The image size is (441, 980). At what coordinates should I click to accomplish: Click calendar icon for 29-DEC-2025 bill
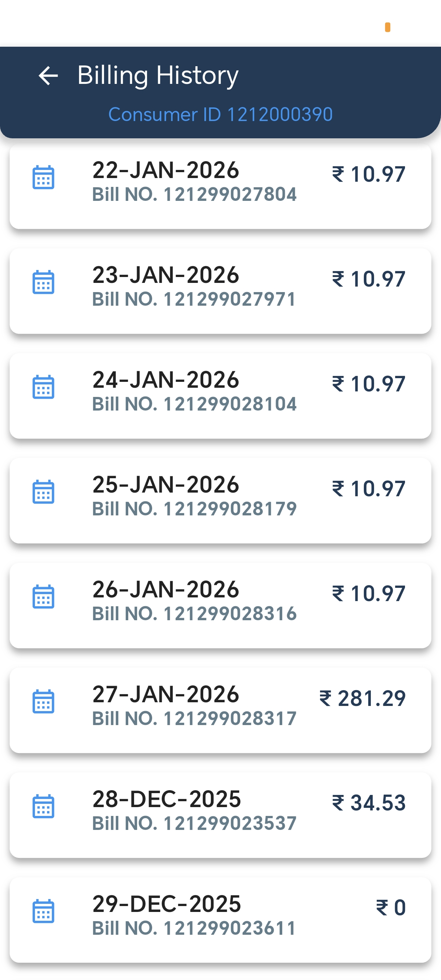(x=43, y=911)
